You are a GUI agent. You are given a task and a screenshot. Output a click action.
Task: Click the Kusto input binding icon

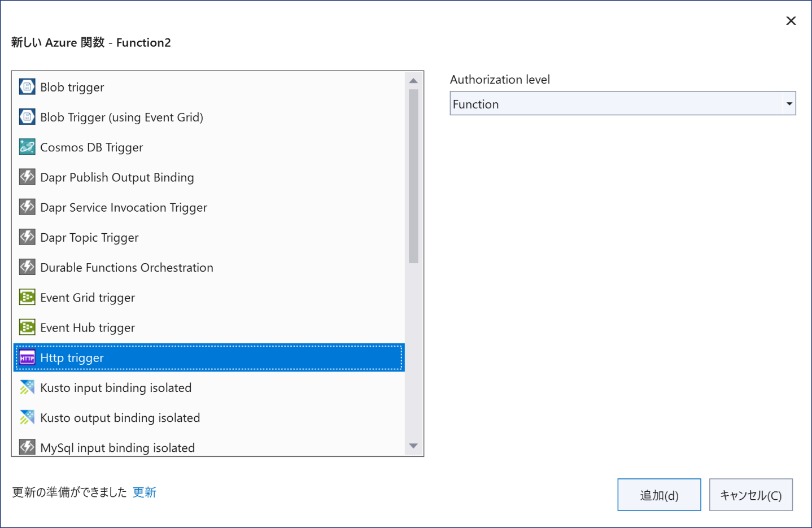[x=27, y=387]
